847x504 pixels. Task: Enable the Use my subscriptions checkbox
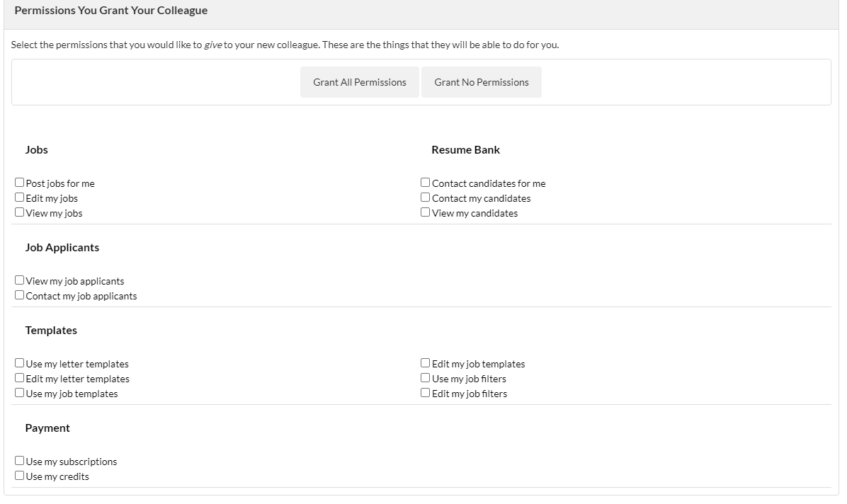pyautogui.click(x=20, y=461)
